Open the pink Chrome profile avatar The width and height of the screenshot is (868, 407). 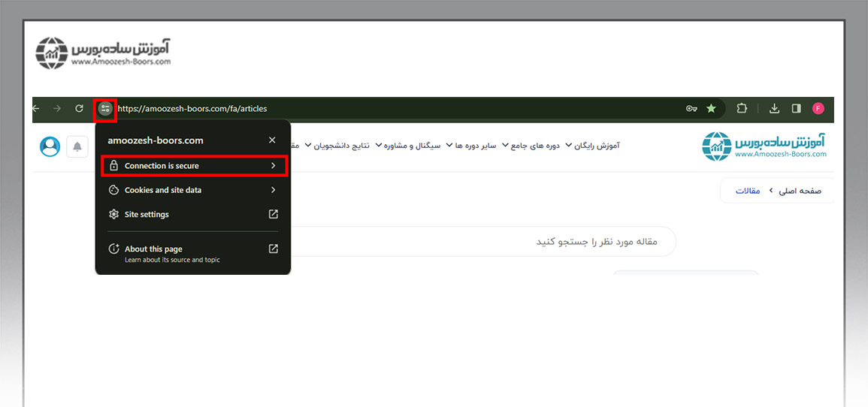coord(818,109)
